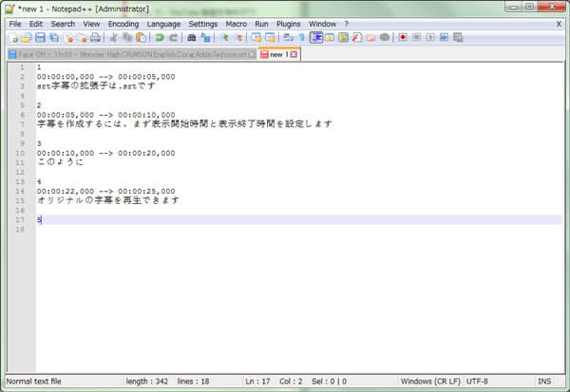Open the ? help menu
The height and width of the screenshot is (392, 570).
347,24
